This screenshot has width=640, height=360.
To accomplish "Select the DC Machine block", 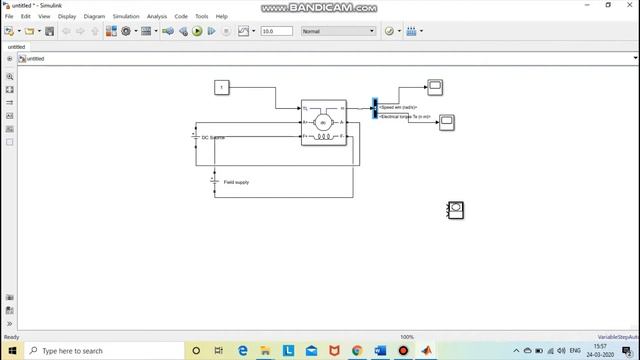I will pyautogui.click(x=324, y=122).
